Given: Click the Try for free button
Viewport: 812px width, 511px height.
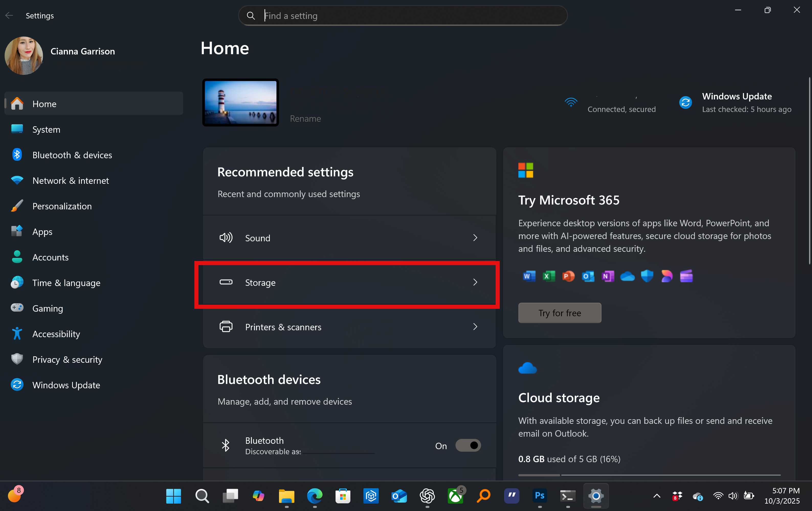Looking at the screenshot, I should [x=559, y=313].
